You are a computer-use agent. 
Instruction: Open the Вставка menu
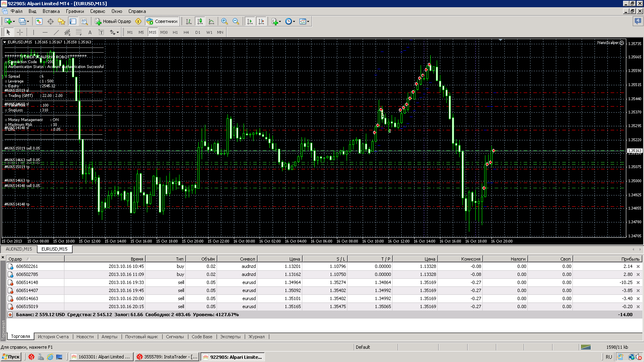tap(51, 11)
